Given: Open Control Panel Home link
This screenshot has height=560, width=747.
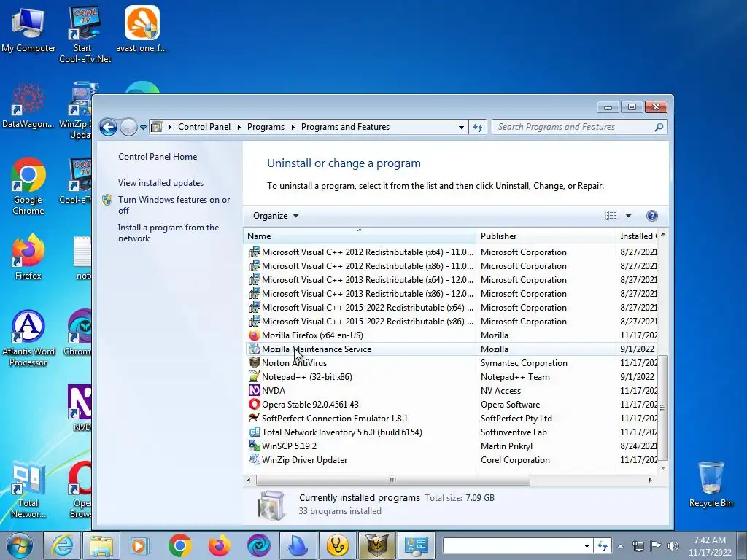Looking at the screenshot, I should [158, 157].
